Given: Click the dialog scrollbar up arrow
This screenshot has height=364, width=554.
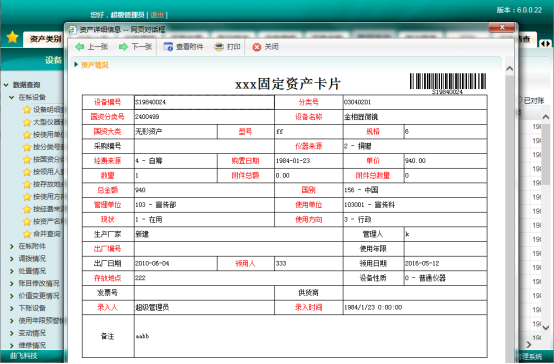Looking at the screenshot, I should 509,69.
